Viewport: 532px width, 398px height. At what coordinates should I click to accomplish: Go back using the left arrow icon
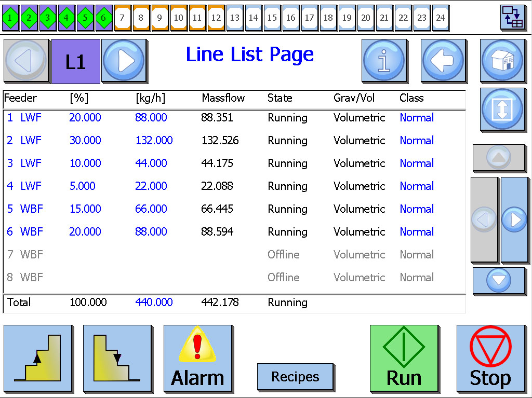click(443, 61)
